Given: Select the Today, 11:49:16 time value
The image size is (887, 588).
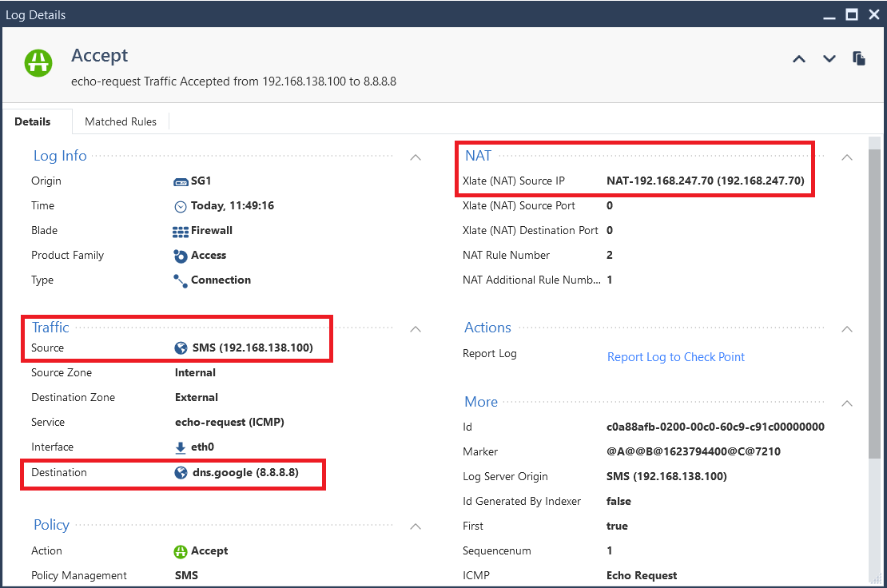Looking at the screenshot, I should (x=233, y=206).
